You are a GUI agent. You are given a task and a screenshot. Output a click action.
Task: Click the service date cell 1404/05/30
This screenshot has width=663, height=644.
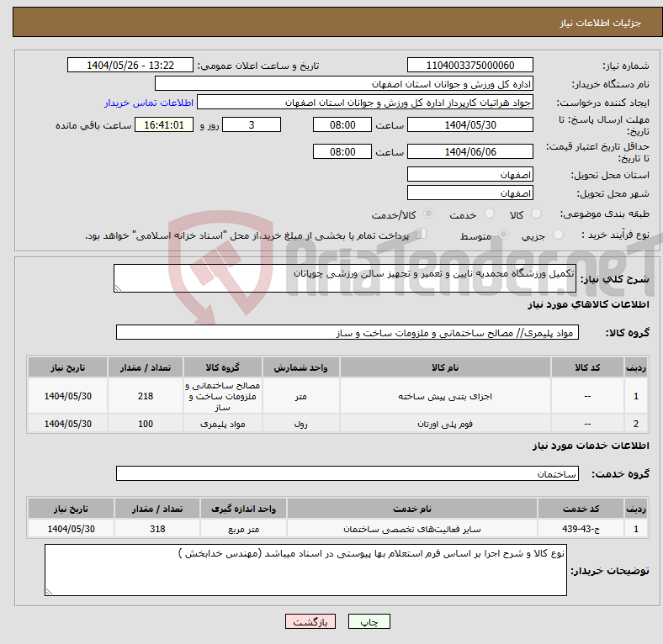pyautogui.click(x=71, y=529)
